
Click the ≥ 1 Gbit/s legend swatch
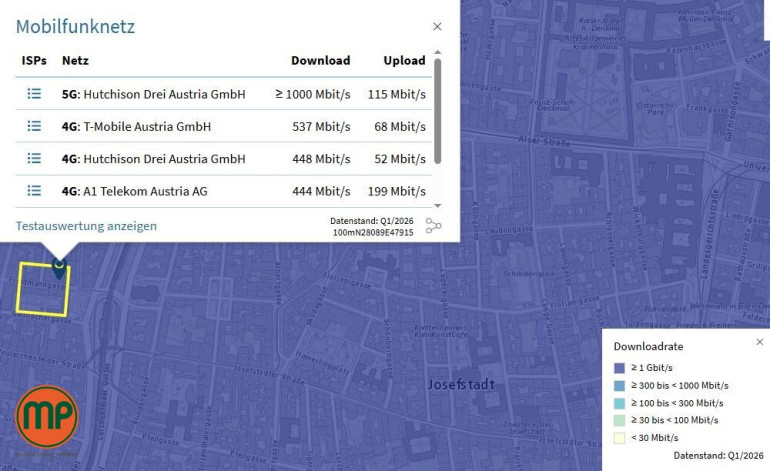click(620, 368)
